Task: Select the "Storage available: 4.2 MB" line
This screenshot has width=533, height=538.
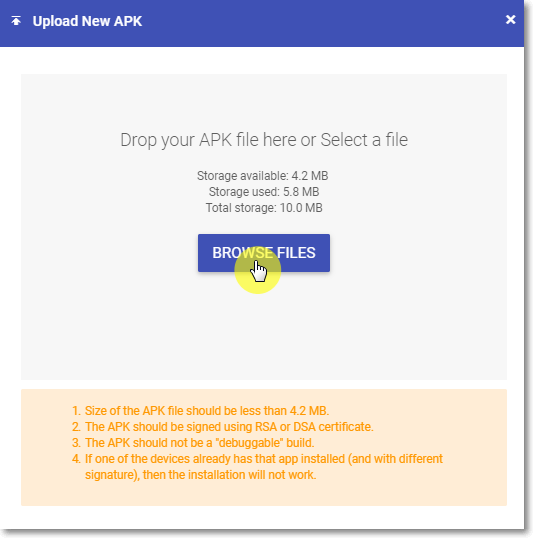Action: click(263, 176)
